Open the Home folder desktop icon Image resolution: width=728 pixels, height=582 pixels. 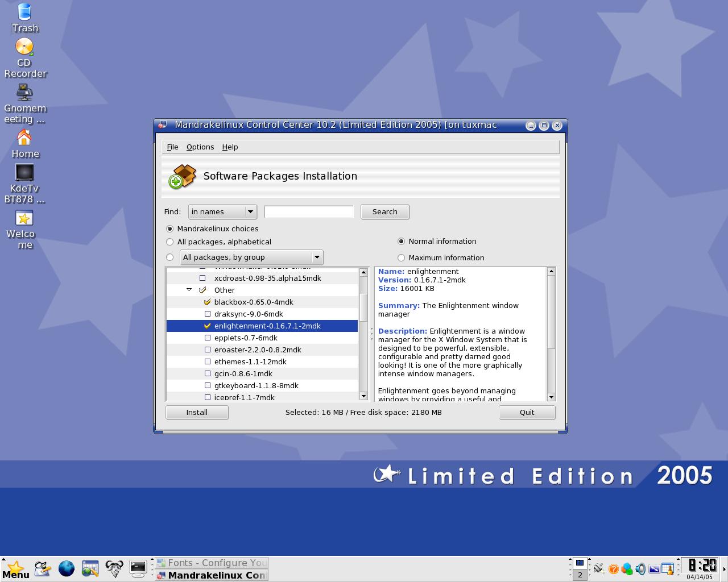[24, 144]
